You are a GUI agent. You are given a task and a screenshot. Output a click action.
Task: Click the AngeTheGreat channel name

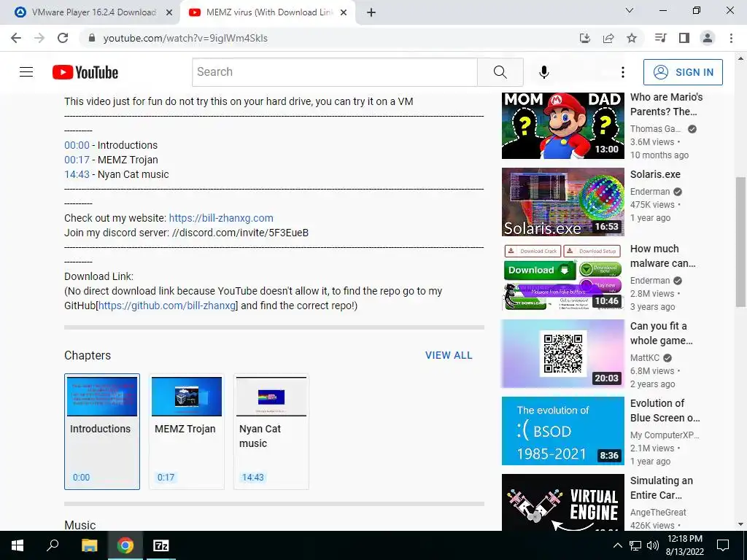[658, 513]
